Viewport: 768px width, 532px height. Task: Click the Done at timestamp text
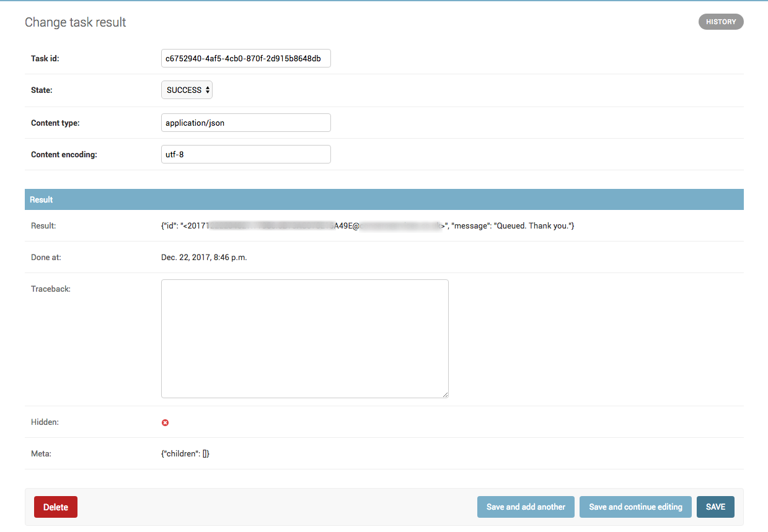pyautogui.click(x=203, y=257)
